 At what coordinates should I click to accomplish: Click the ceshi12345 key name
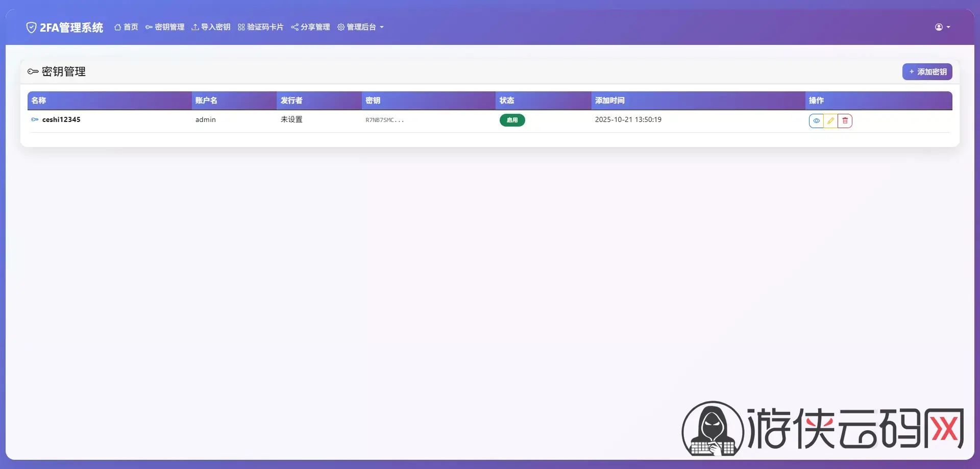(61, 120)
